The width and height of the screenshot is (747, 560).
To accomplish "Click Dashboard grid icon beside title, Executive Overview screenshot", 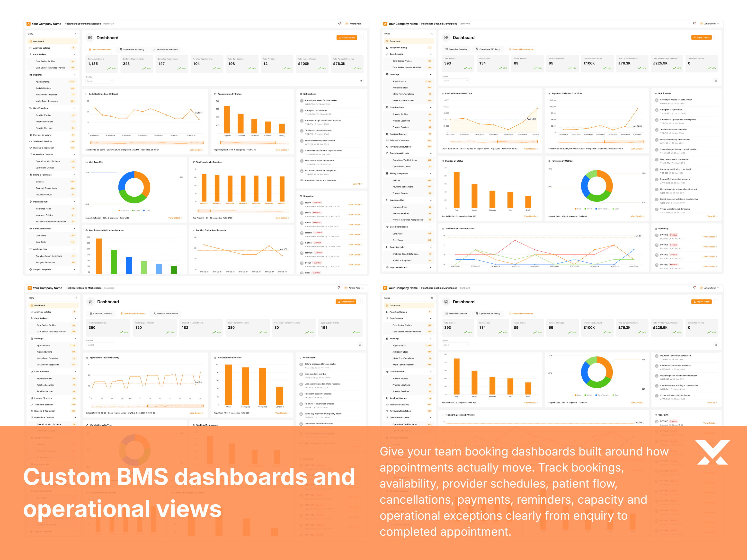I will click(x=90, y=38).
